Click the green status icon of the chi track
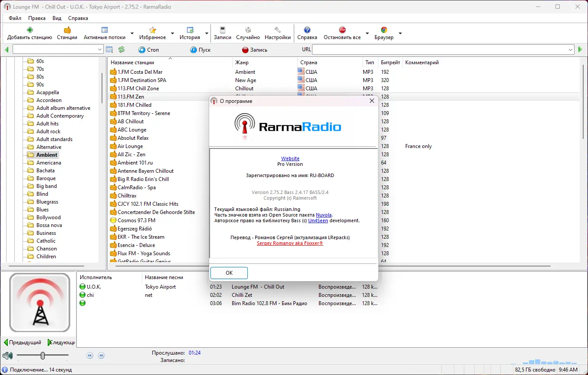 82,295
